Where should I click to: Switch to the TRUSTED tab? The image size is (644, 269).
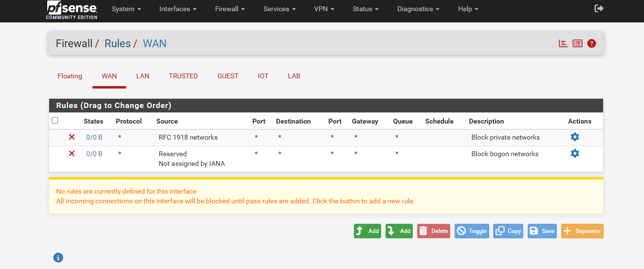click(183, 76)
